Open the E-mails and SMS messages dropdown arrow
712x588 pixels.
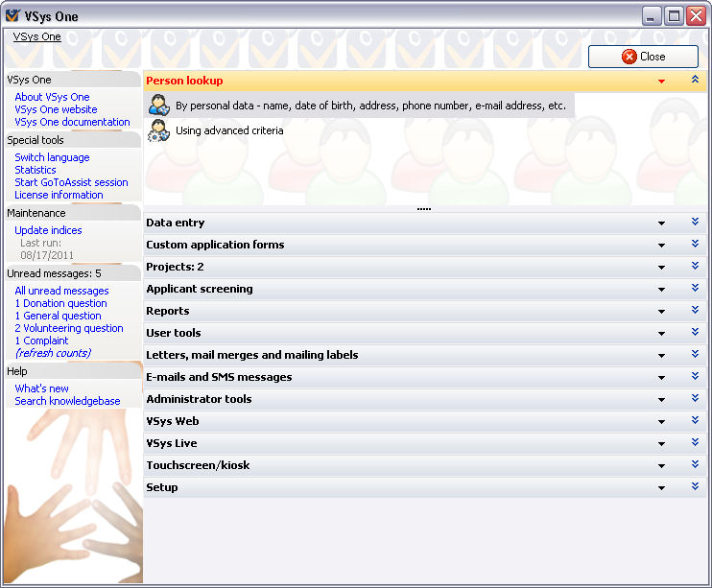(661, 378)
